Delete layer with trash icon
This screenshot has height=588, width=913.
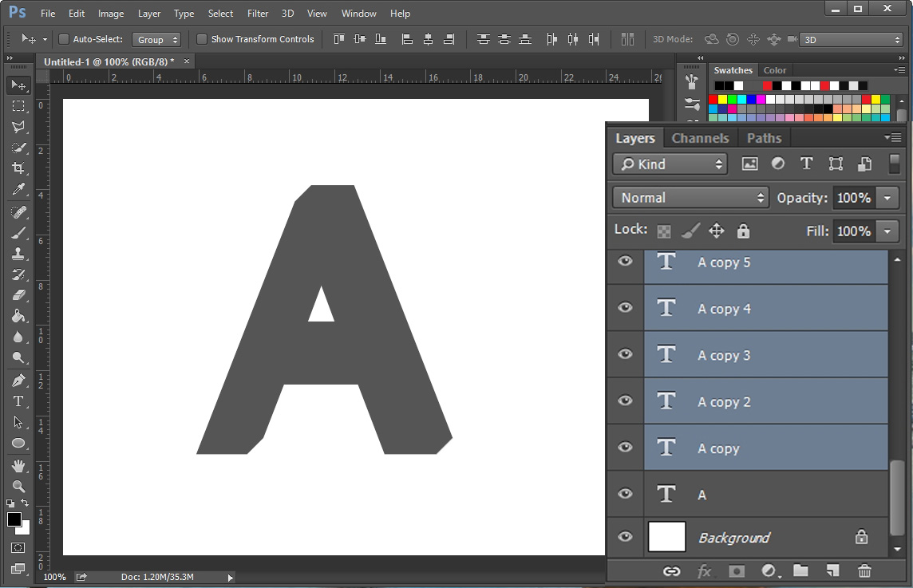(864, 570)
